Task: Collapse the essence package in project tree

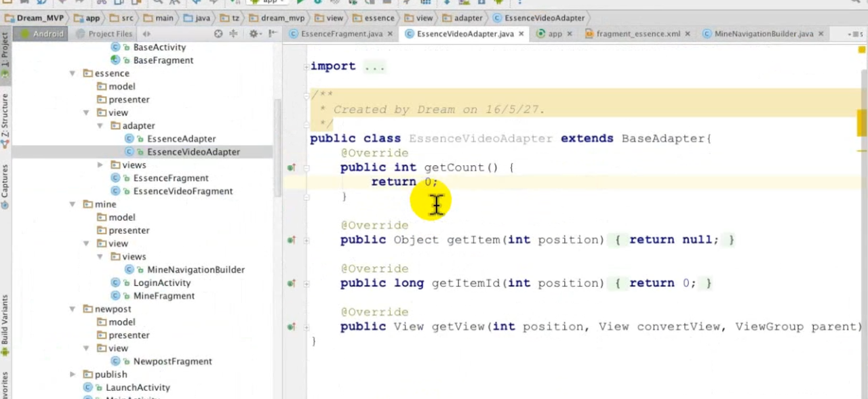Action: point(73,73)
